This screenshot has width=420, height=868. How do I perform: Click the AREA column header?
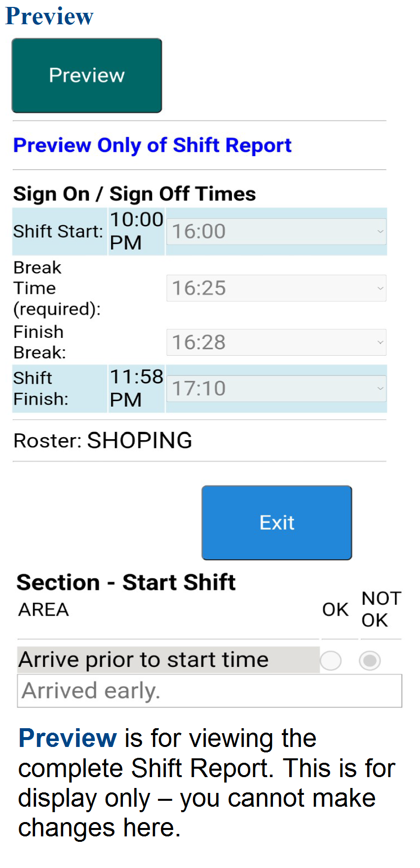(x=43, y=610)
